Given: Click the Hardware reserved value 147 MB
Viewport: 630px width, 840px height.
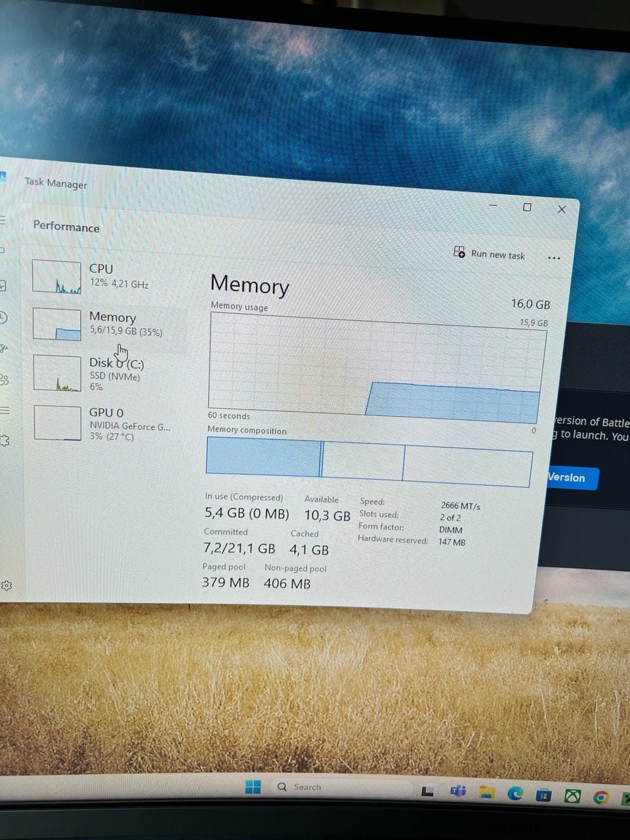Looking at the screenshot, I should [451, 542].
